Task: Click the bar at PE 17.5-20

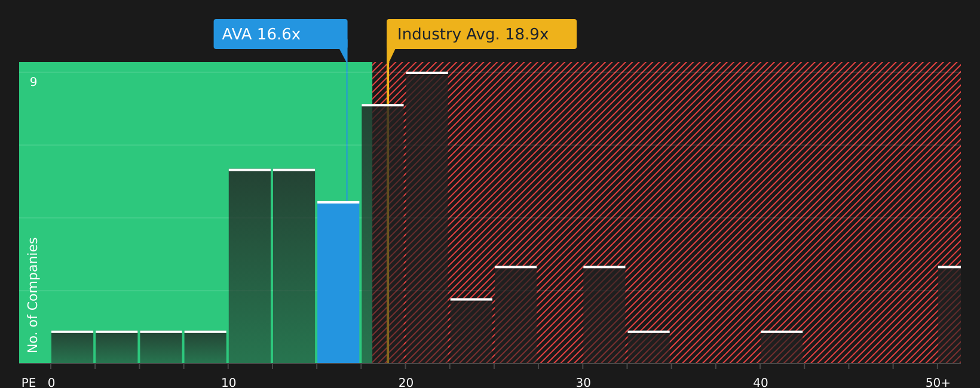Action: 382,233
